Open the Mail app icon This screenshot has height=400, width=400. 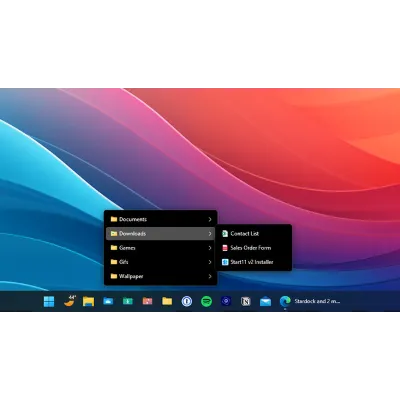(x=265, y=302)
